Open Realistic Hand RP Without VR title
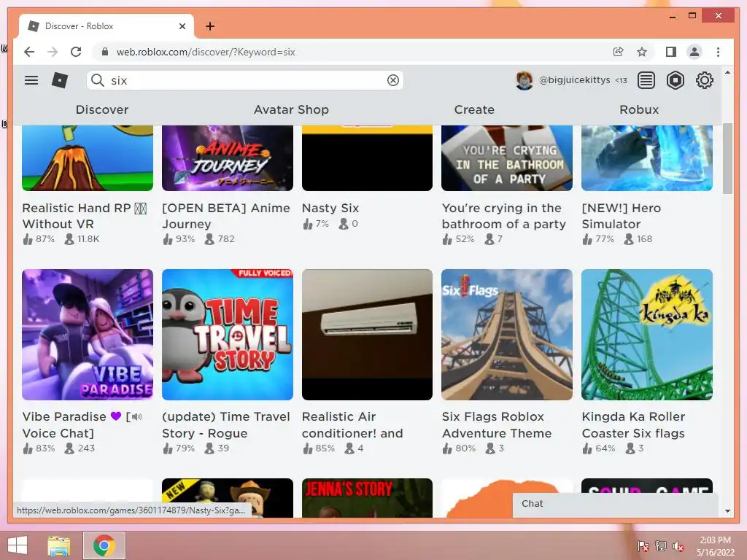The width and height of the screenshot is (747, 560). [x=85, y=216]
